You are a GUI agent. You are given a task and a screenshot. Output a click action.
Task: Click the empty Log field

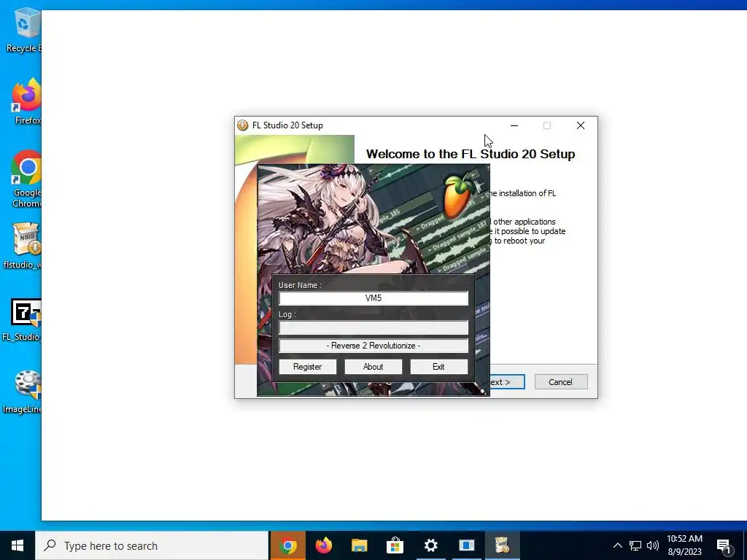[x=373, y=327]
